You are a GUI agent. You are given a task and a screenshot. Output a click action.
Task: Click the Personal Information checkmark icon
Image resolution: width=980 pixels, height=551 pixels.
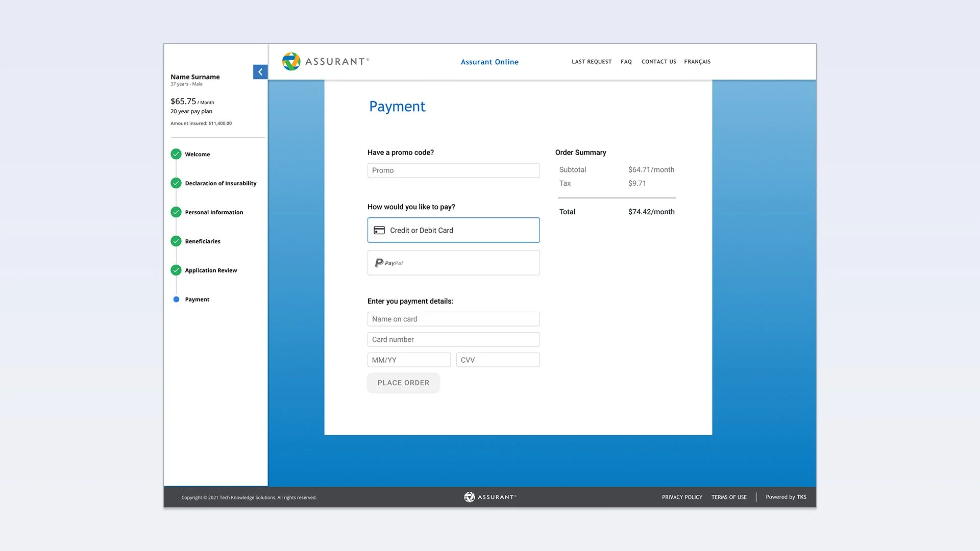click(176, 212)
